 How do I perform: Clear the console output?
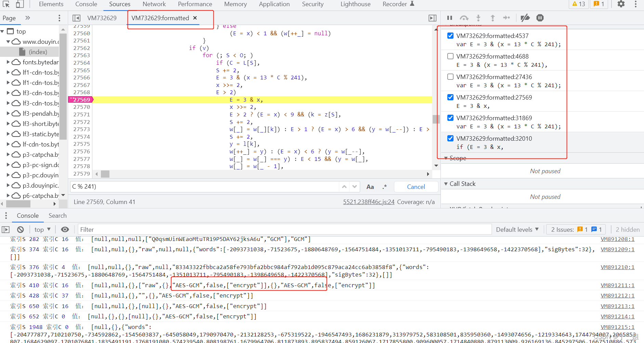[21, 229]
